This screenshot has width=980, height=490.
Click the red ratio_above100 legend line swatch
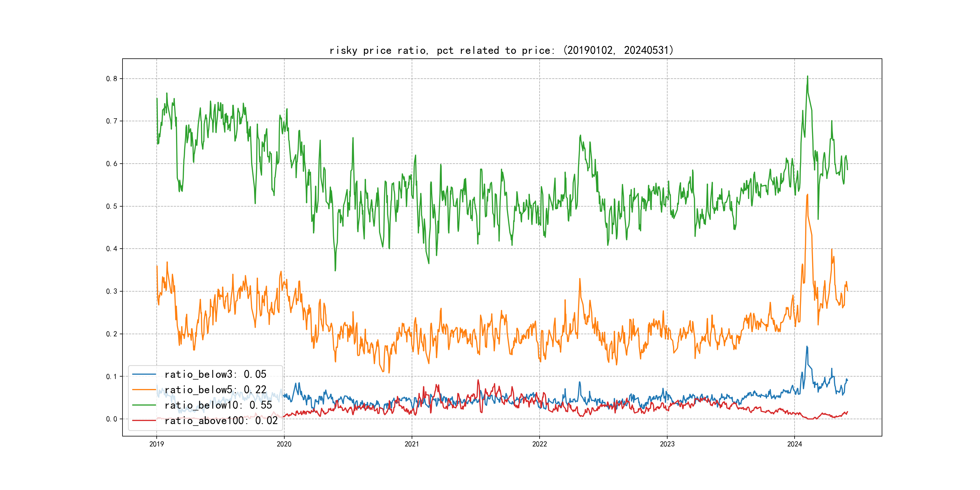point(144,420)
